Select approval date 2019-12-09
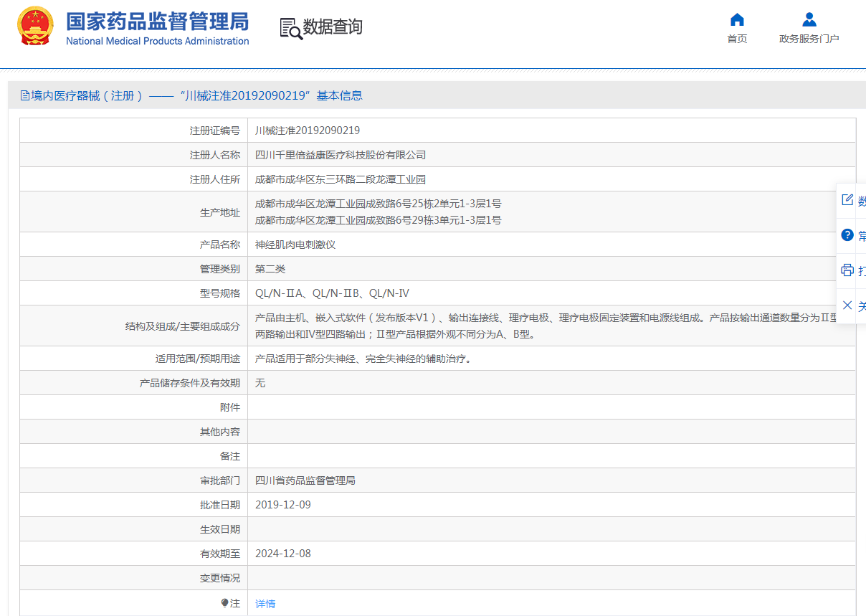 click(283, 505)
